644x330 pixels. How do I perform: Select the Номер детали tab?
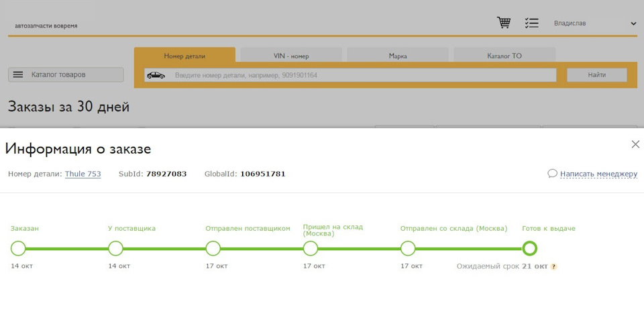click(185, 56)
